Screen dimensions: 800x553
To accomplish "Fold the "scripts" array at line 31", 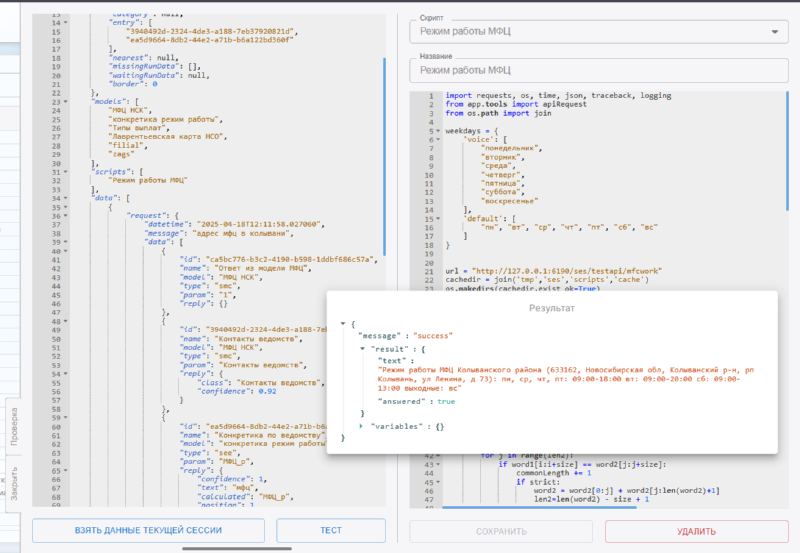I will (67, 172).
